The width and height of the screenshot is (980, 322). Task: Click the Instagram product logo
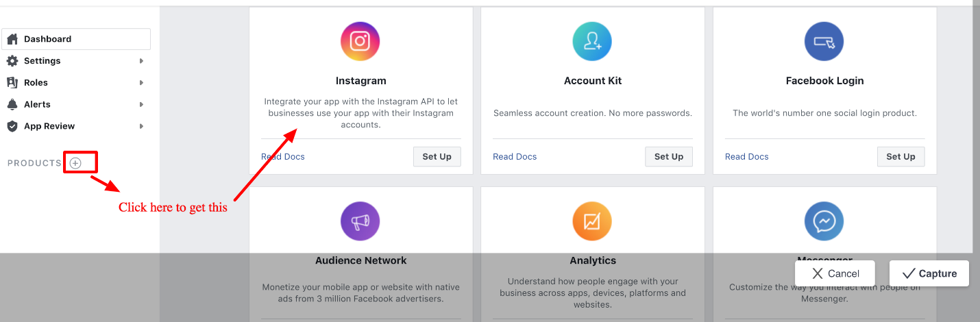[360, 41]
